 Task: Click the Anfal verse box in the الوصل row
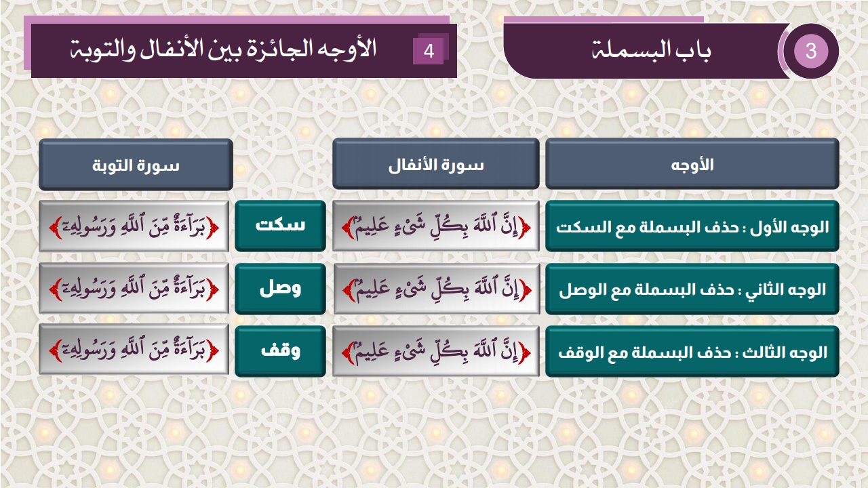tap(436, 289)
